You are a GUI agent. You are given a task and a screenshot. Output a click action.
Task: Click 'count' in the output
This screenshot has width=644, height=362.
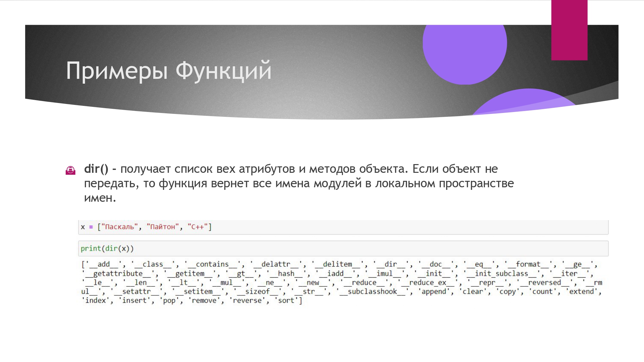click(543, 292)
